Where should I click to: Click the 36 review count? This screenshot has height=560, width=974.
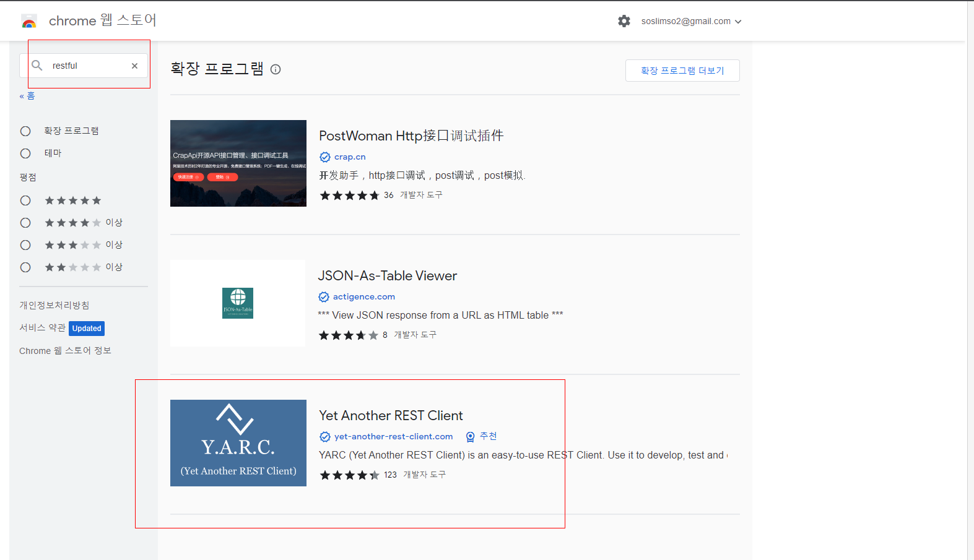pyautogui.click(x=389, y=195)
